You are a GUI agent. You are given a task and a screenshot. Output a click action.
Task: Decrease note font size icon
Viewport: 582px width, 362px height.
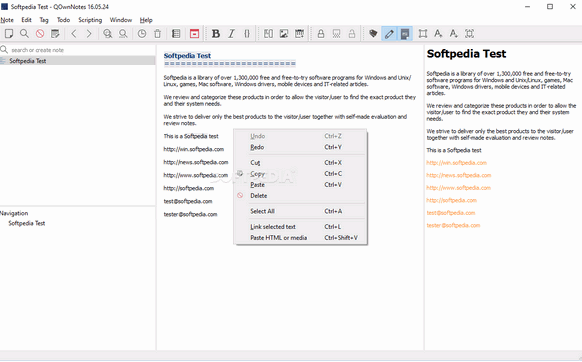click(x=454, y=34)
